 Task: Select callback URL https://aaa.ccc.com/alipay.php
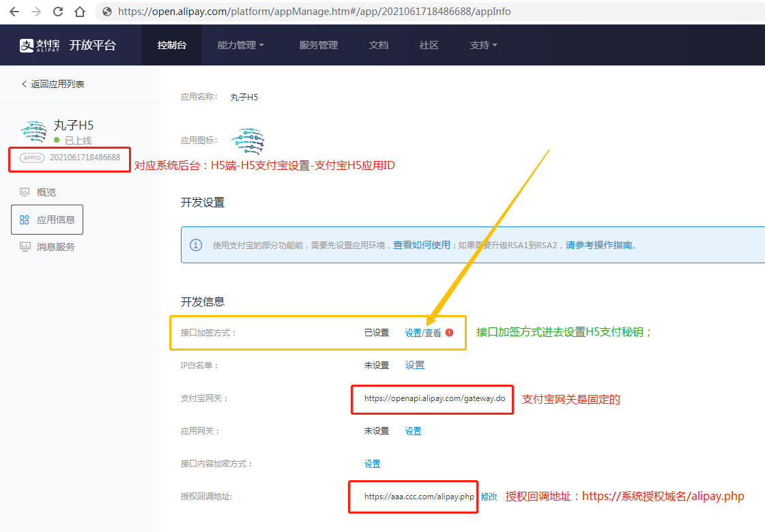[419, 497]
